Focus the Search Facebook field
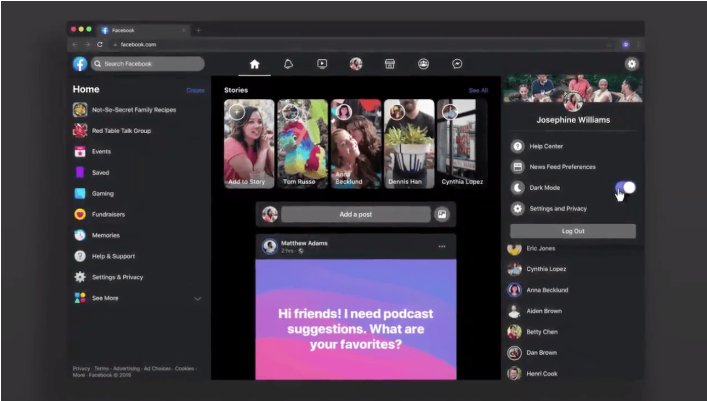This screenshot has height=401, width=707. pyautogui.click(x=147, y=64)
